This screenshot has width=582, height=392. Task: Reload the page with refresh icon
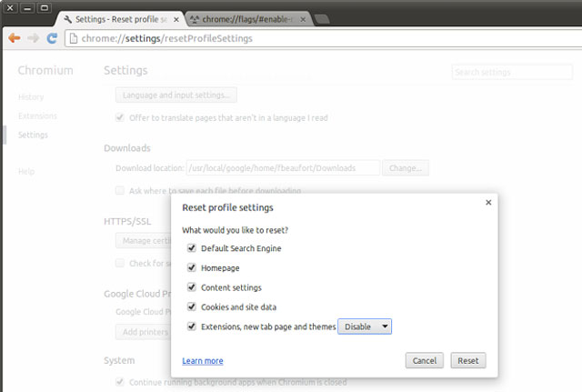click(x=52, y=38)
